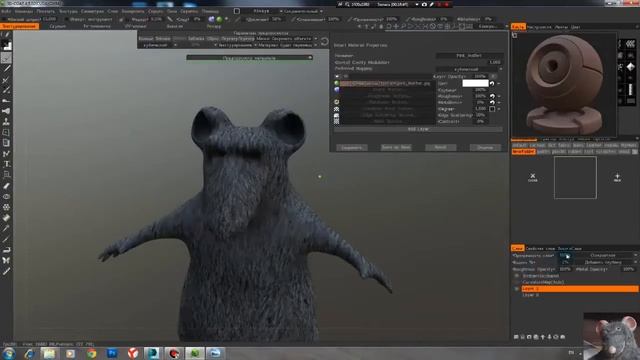
Task: Open Yandex browser from taskbar
Action: pyautogui.click(x=133, y=353)
